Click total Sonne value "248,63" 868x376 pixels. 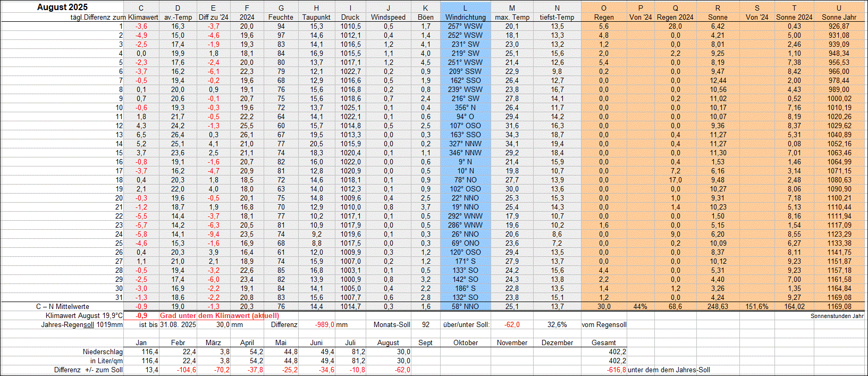[x=718, y=306]
